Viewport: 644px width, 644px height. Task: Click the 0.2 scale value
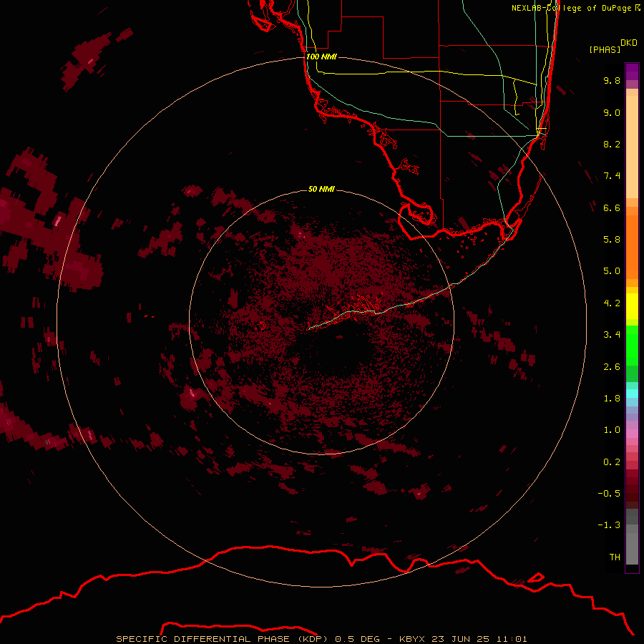612,462
